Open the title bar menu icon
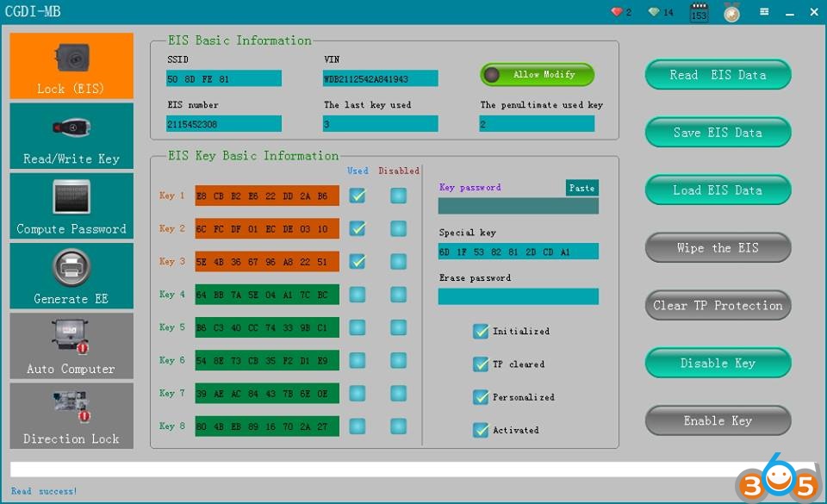 [764, 12]
